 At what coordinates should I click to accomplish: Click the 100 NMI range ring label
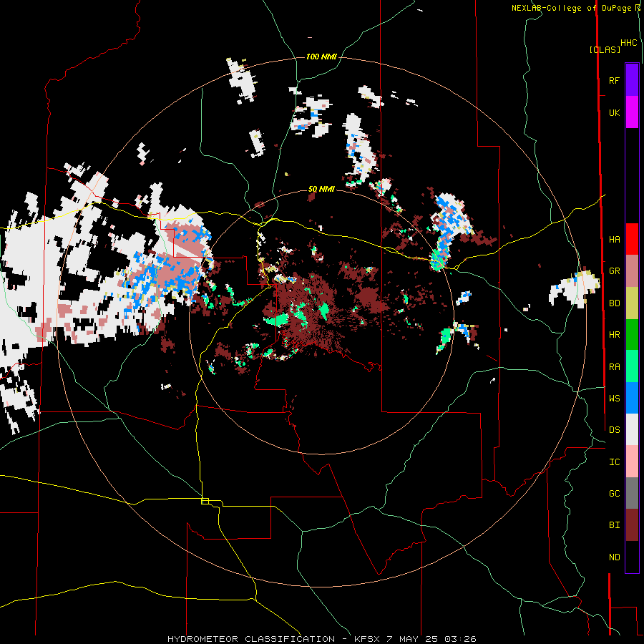coord(321,57)
